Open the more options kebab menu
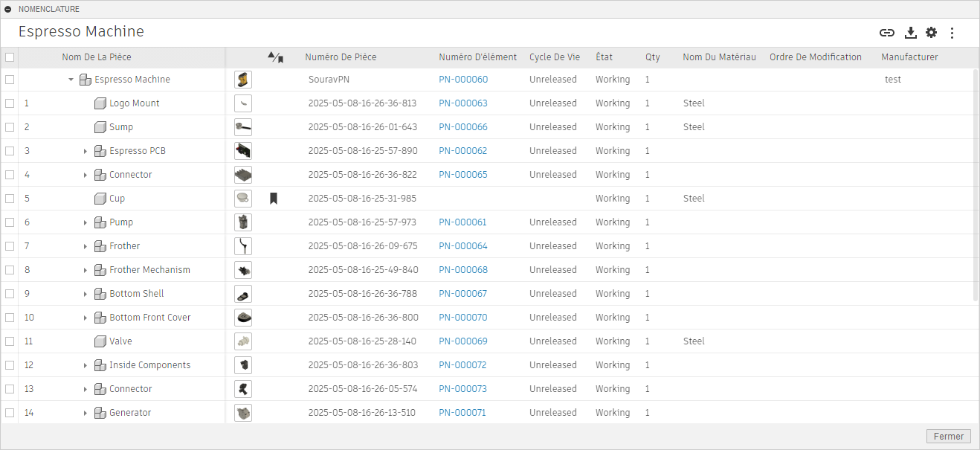This screenshot has height=450, width=980. click(952, 33)
